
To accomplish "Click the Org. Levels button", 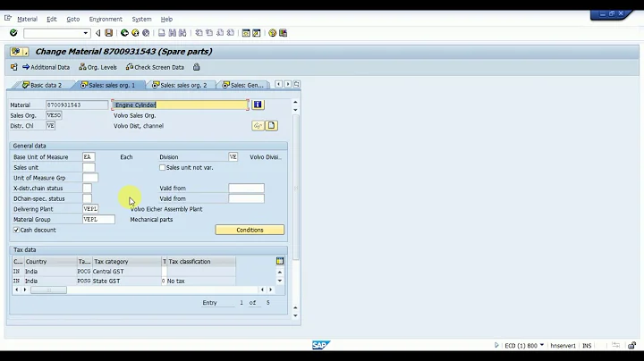I will click(97, 67).
